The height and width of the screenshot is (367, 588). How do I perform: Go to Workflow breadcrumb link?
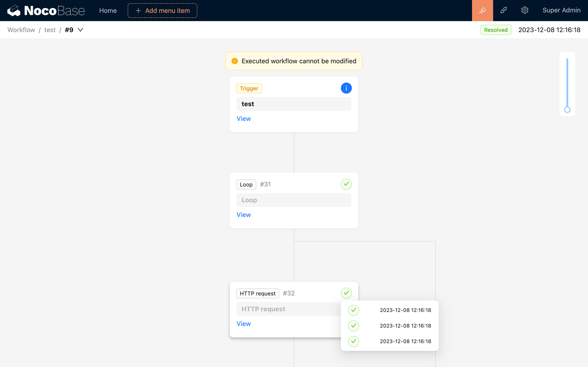click(21, 30)
